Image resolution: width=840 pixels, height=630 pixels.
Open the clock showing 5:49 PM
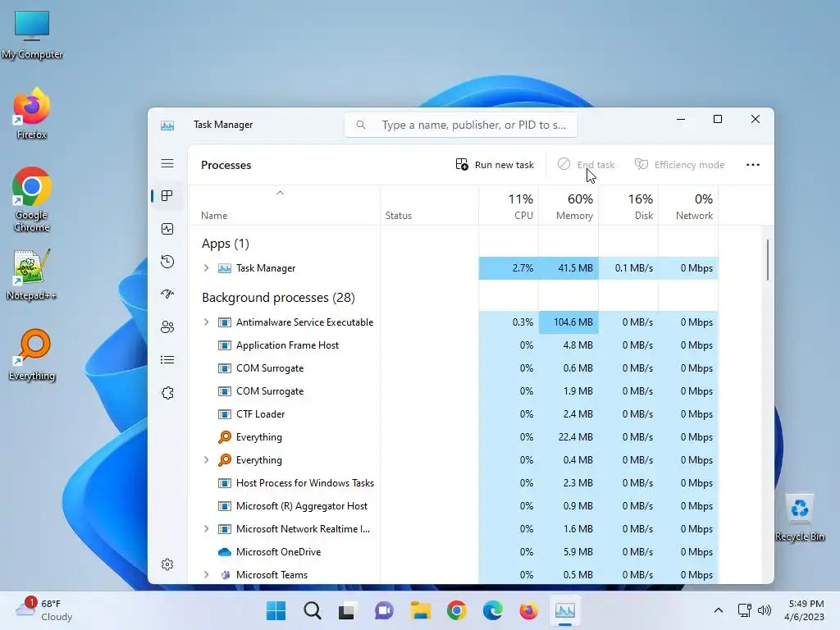(x=804, y=610)
